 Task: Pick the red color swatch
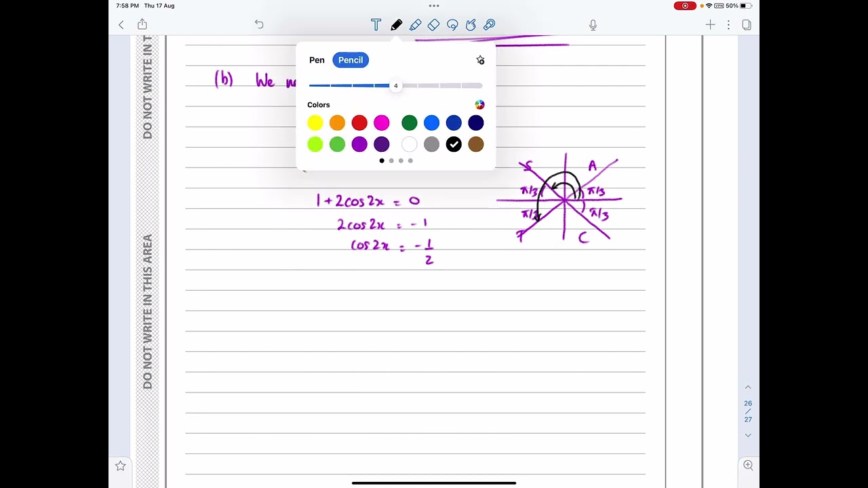click(359, 123)
